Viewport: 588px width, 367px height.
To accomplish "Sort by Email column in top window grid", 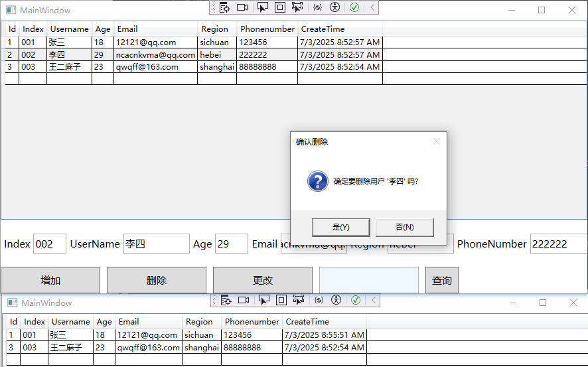I will (x=155, y=29).
